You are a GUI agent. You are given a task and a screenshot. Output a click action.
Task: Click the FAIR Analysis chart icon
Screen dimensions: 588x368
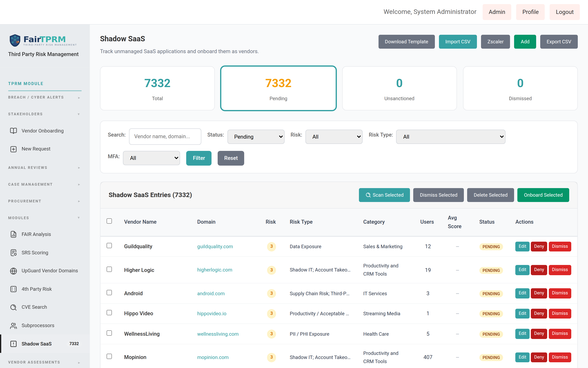pos(13,234)
